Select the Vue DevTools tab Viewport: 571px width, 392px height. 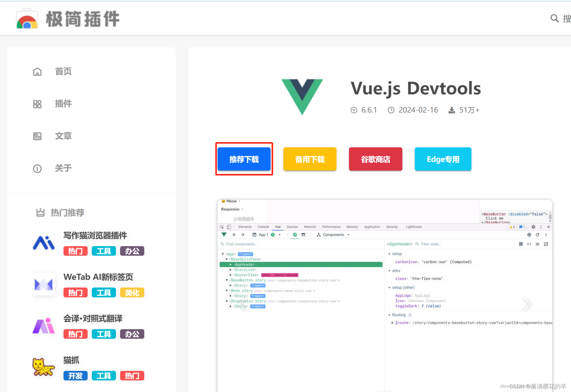click(278, 227)
